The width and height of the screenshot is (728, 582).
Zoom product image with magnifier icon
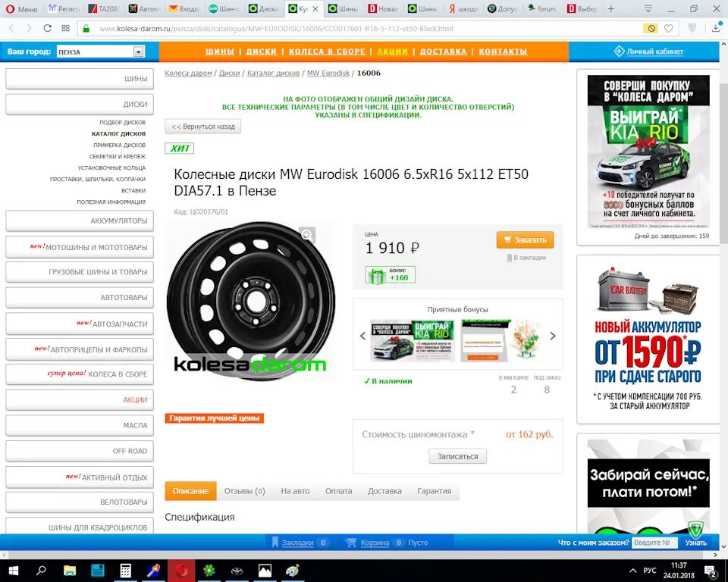pos(307,235)
